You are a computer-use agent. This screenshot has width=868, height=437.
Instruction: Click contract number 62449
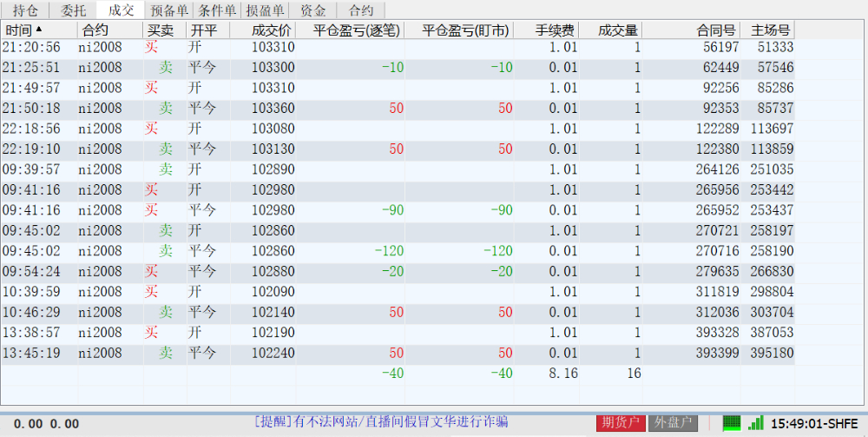tap(720, 68)
